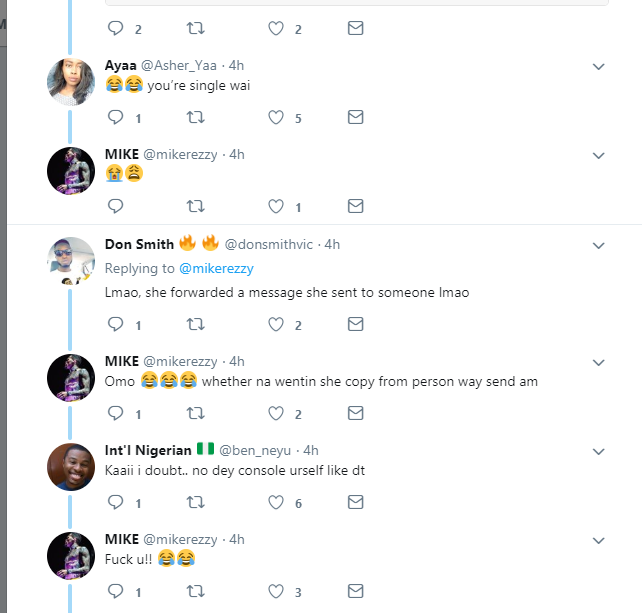Viewport: 642px width, 613px height.
Task: Expand more-options arrow on Don Smith's tweet
Action: (x=599, y=245)
